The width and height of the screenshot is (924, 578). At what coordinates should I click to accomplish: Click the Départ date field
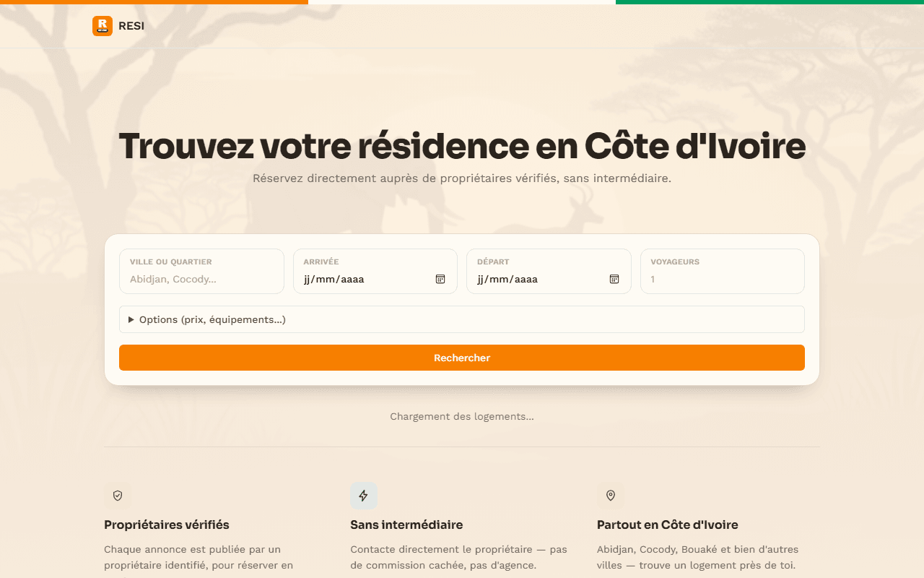tap(549, 272)
